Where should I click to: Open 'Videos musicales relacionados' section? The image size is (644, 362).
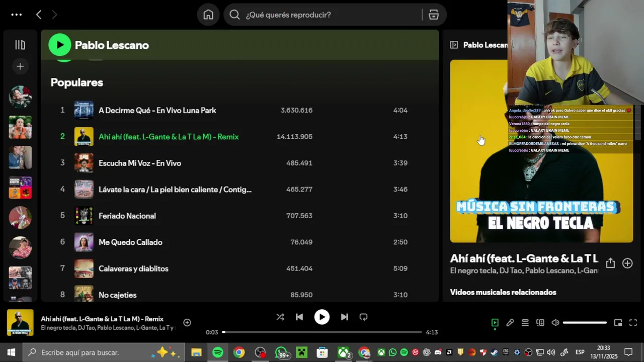(x=503, y=292)
